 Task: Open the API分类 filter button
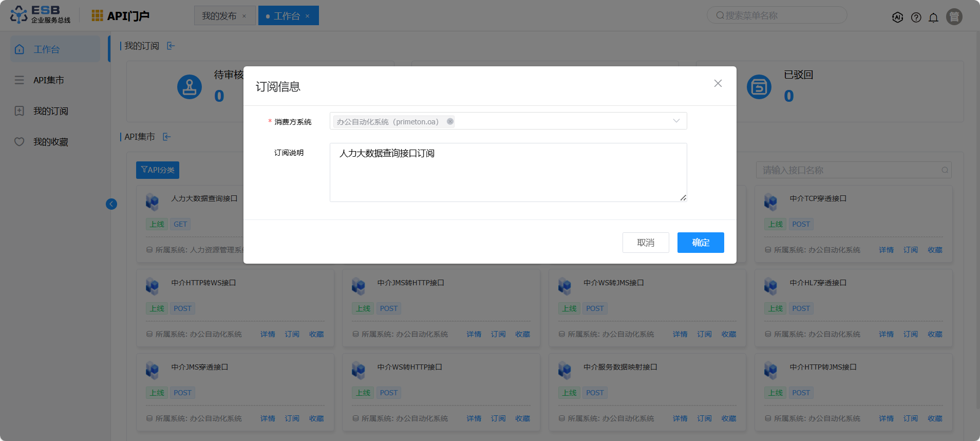[158, 170]
